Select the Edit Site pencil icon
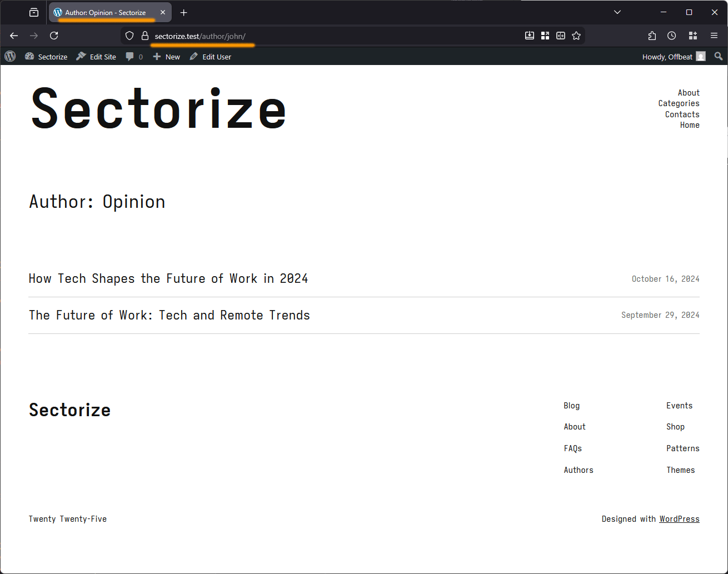728x574 pixels. (x=80, y=56)
